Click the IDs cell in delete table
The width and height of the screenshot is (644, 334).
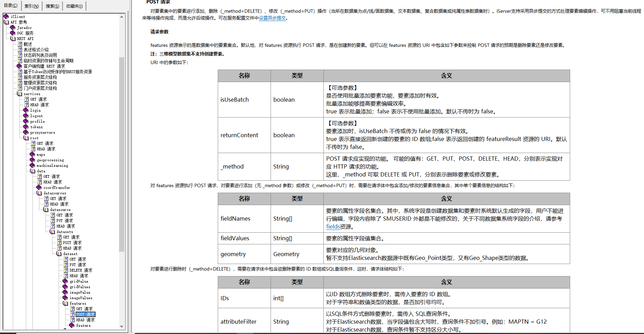244,298
